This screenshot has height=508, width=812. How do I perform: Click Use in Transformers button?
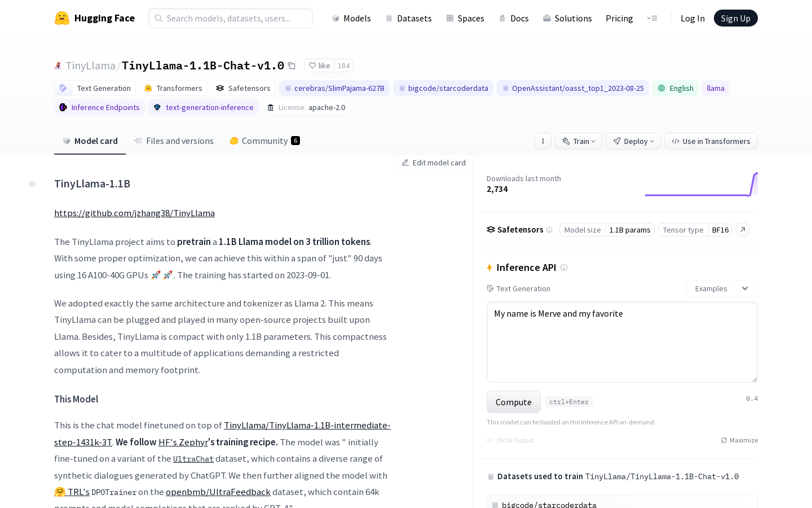click(x=711, y=141)
